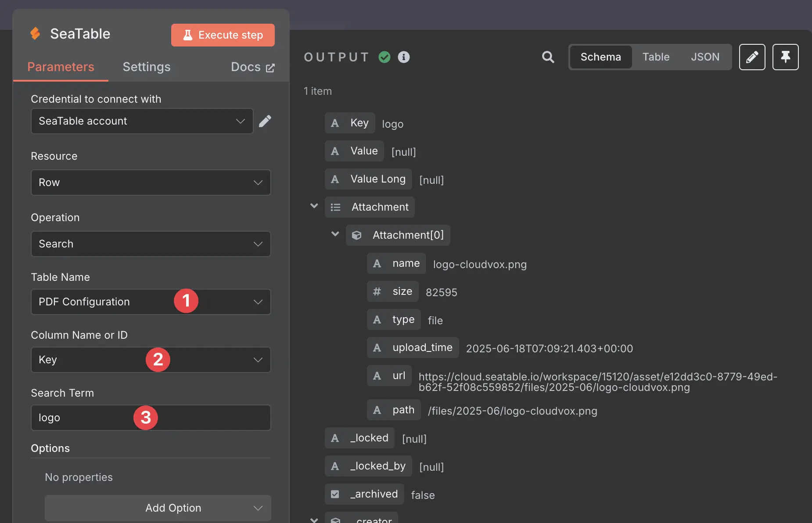Click the false value next to _archived
Viewport: 812px width, 523px height.
tap(423, 495)
